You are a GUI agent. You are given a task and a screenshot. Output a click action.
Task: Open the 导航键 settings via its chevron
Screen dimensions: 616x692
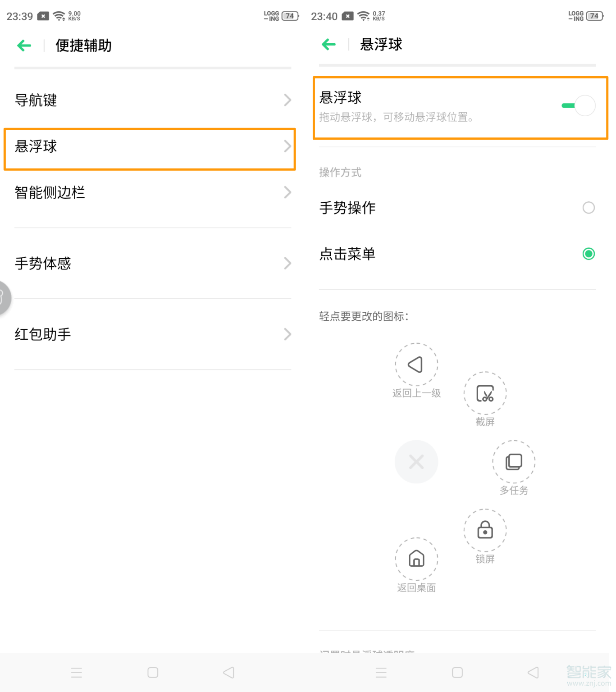pos(287,100)
